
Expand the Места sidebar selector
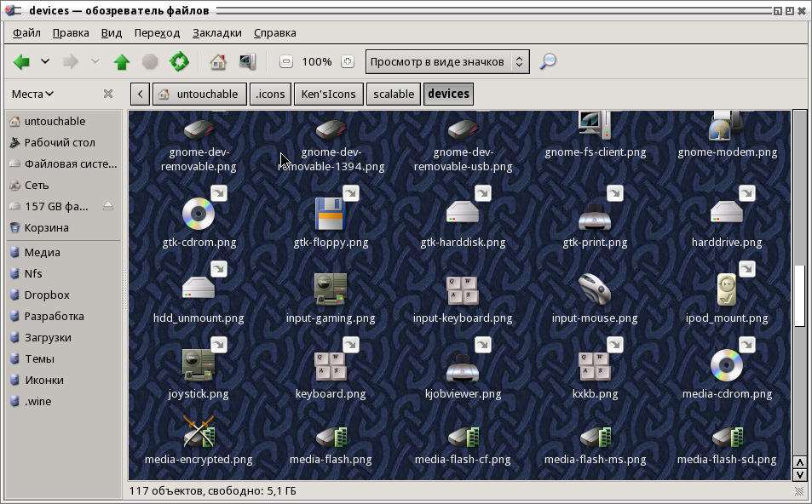pyautogui.click(x=32, y=94)
